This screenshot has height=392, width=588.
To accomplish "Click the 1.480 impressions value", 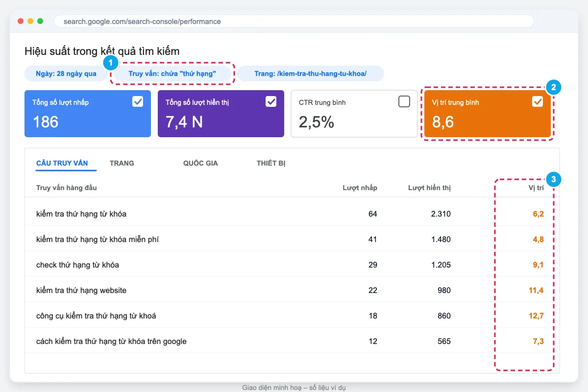I will 441,239.
